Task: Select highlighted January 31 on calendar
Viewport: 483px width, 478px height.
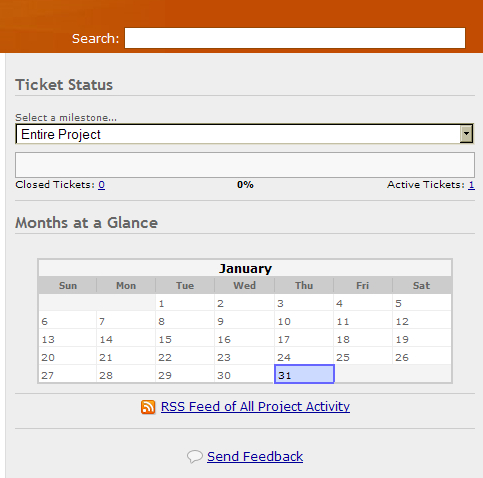Action: coord(304,374)
